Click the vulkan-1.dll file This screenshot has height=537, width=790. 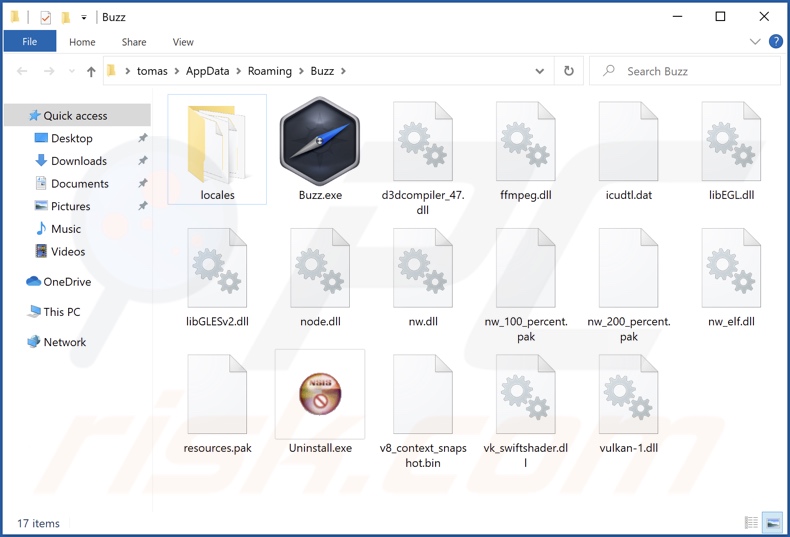(628, 394)
